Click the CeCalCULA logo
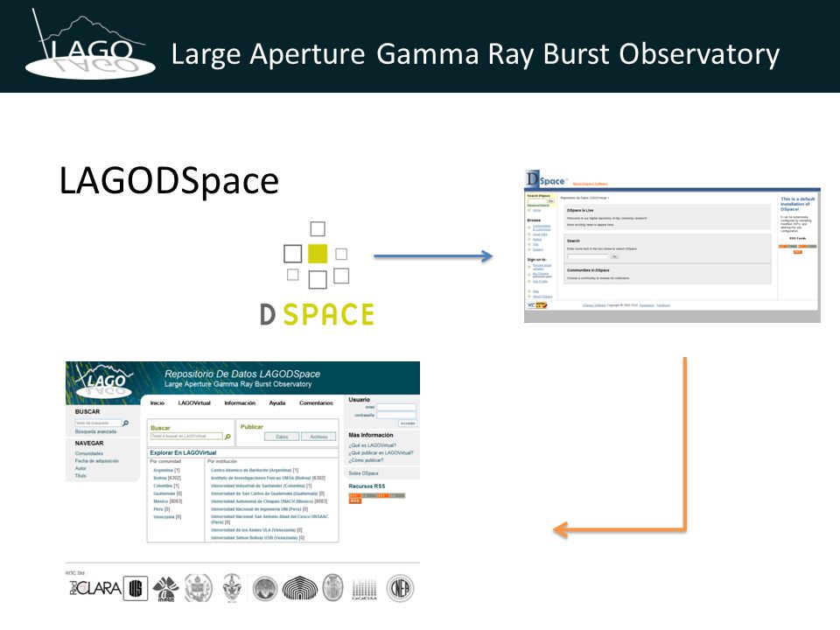840x630 pixels. 364,589
